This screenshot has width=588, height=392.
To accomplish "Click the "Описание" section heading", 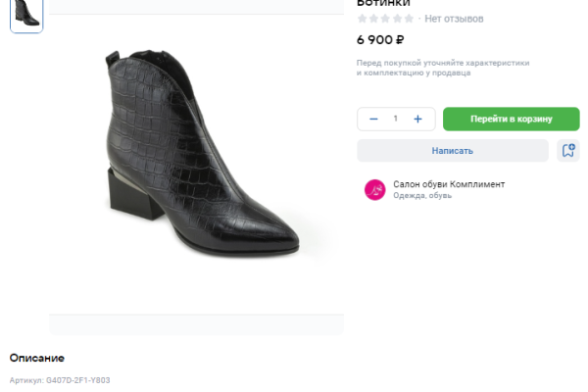I will pos(36,358).
